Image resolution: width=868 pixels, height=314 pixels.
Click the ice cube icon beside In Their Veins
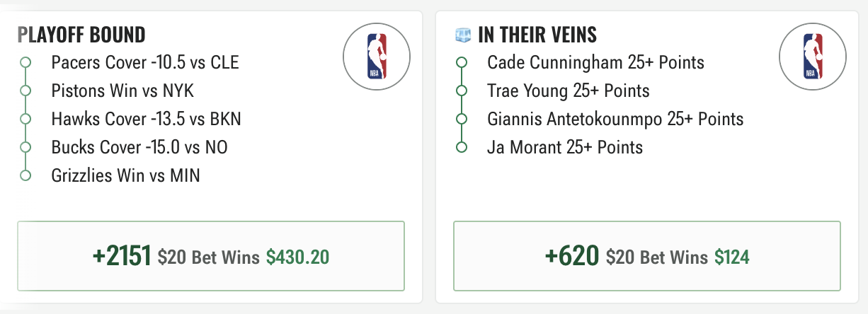point(463,35)
